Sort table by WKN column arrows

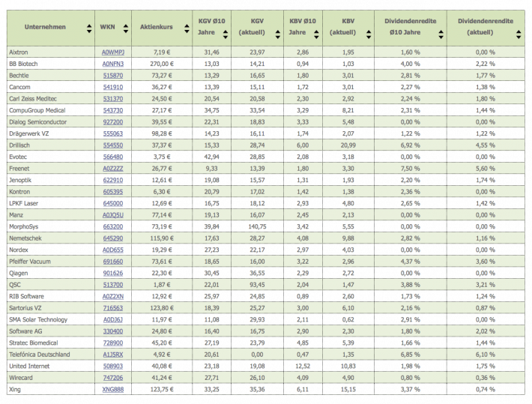pyautogui.click(x=126, y=28)
